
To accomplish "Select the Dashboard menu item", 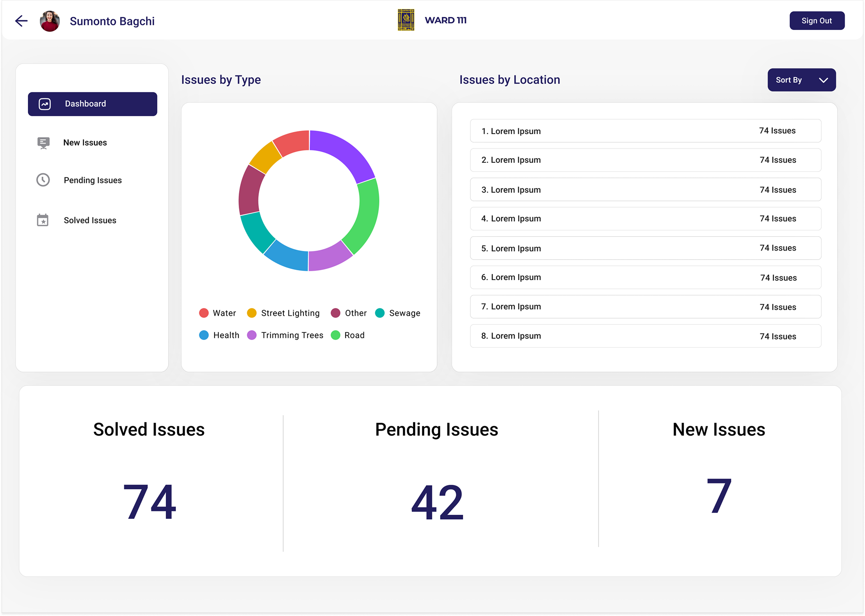I will tap(92, 104).
